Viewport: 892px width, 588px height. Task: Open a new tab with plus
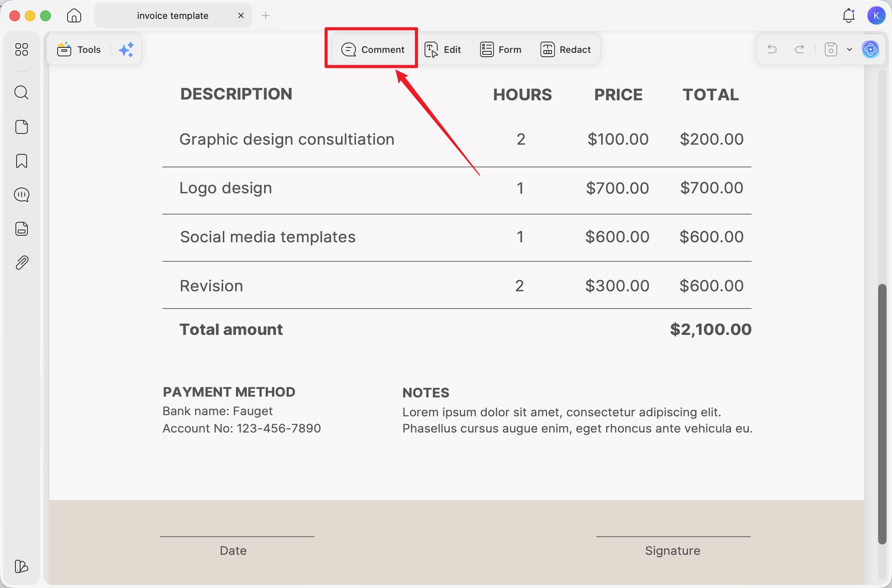click(x=266, y=15)
